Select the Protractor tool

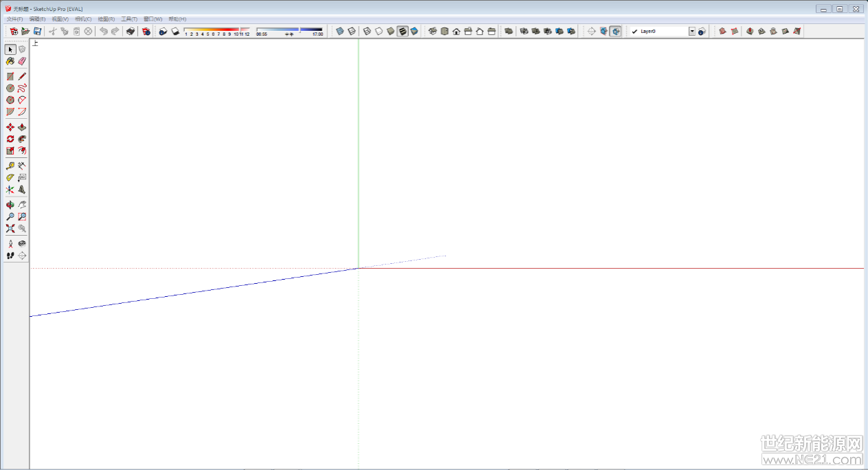(10, 177)
